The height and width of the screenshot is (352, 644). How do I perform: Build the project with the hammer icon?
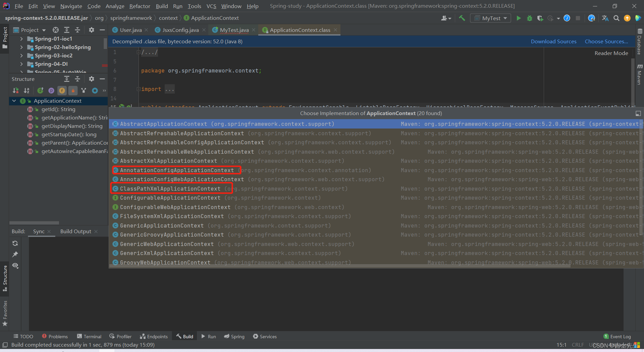point(462,18)
